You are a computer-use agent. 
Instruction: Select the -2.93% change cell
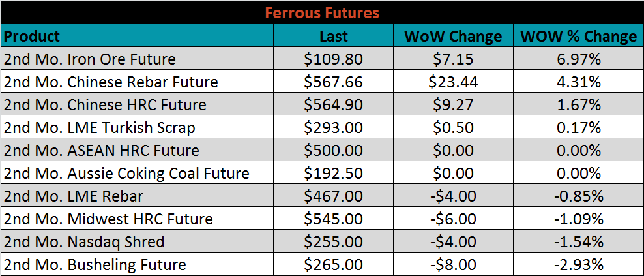point(578,265)
